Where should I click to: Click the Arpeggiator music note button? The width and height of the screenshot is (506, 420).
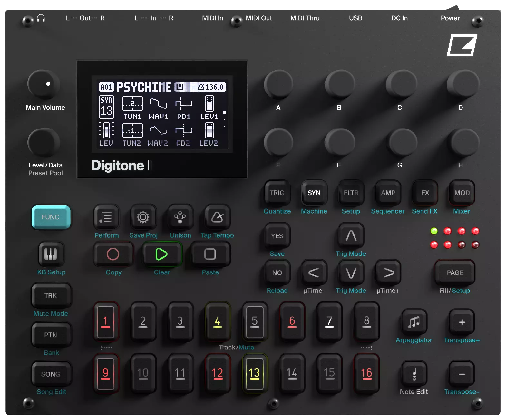[414, 322]
